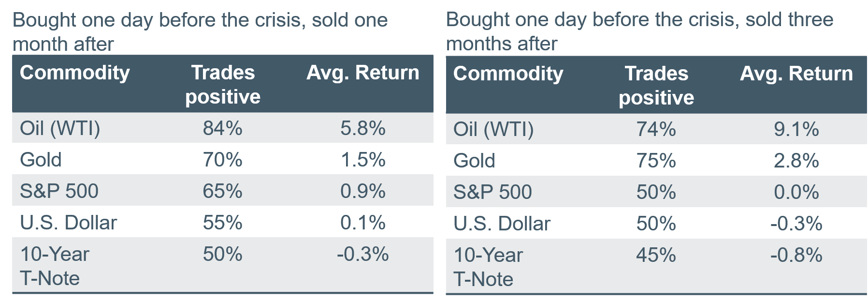Select the 45% T-Note trades cell
This screenshot has height=303, width=868.
tap(656, 255)
